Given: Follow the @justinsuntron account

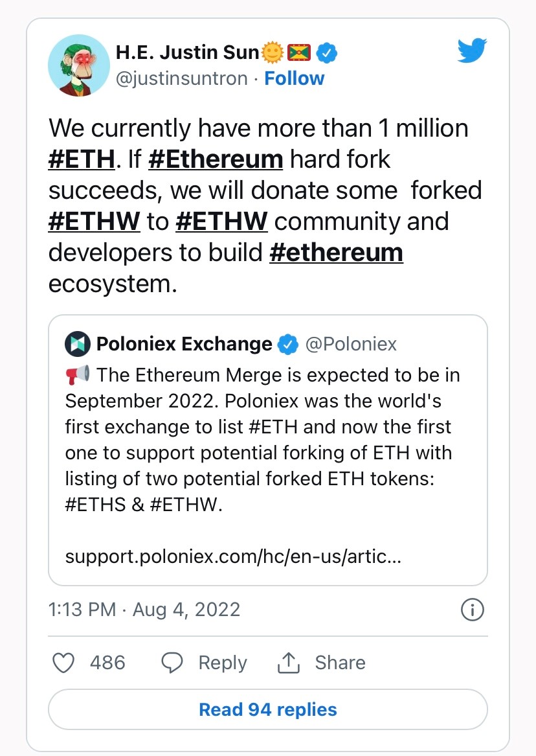Looking at the screenshot, I should 295,78.
